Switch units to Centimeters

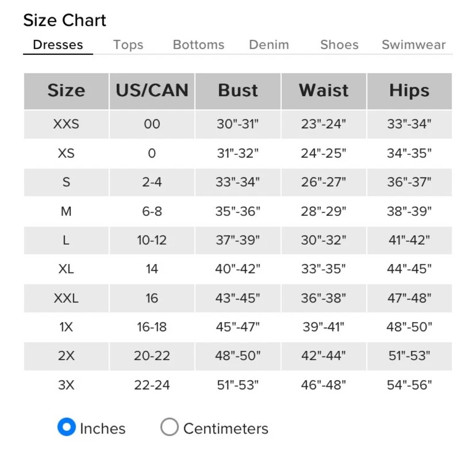(169, 427)
